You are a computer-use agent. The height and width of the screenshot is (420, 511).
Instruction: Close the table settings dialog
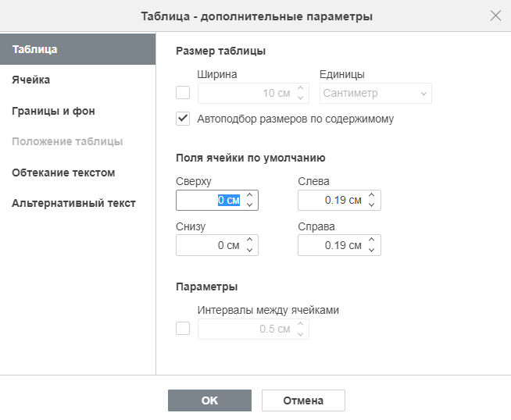[495, 16]
